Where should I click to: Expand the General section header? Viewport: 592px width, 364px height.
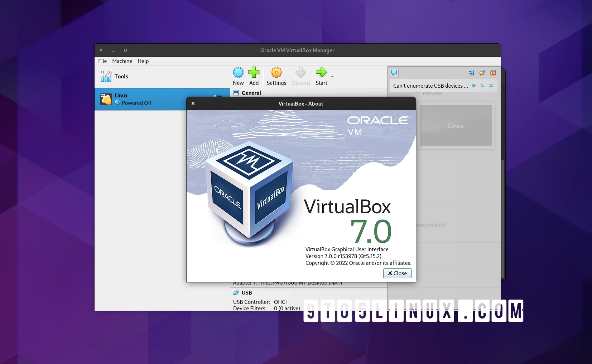pyautogui.click(x=251, y=93)
